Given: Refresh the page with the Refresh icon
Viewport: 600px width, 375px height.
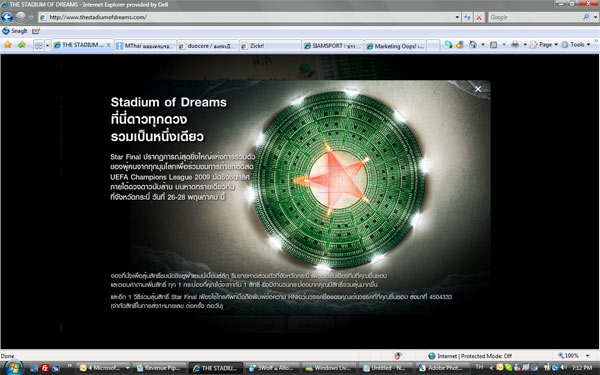Looking at the screenshot, I should (467, 17).
